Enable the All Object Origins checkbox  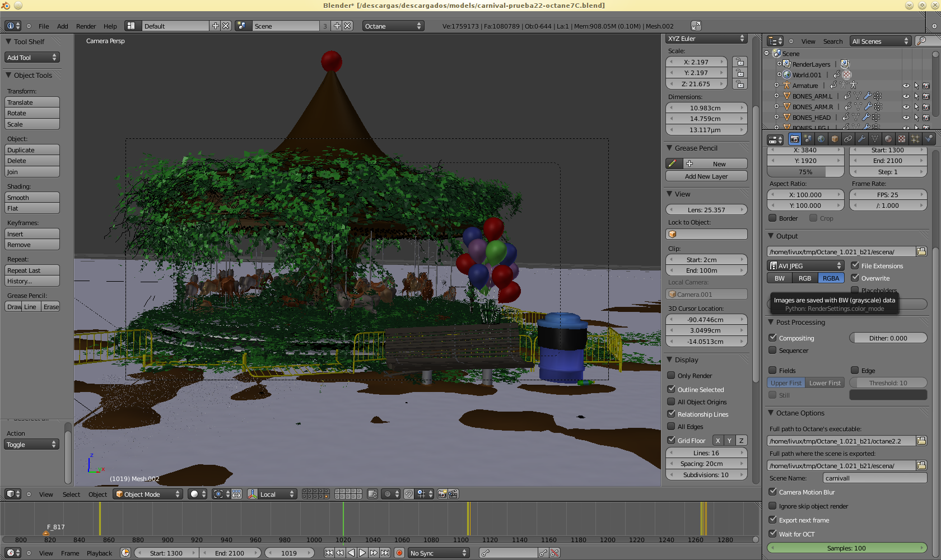[x=671, y=402]
